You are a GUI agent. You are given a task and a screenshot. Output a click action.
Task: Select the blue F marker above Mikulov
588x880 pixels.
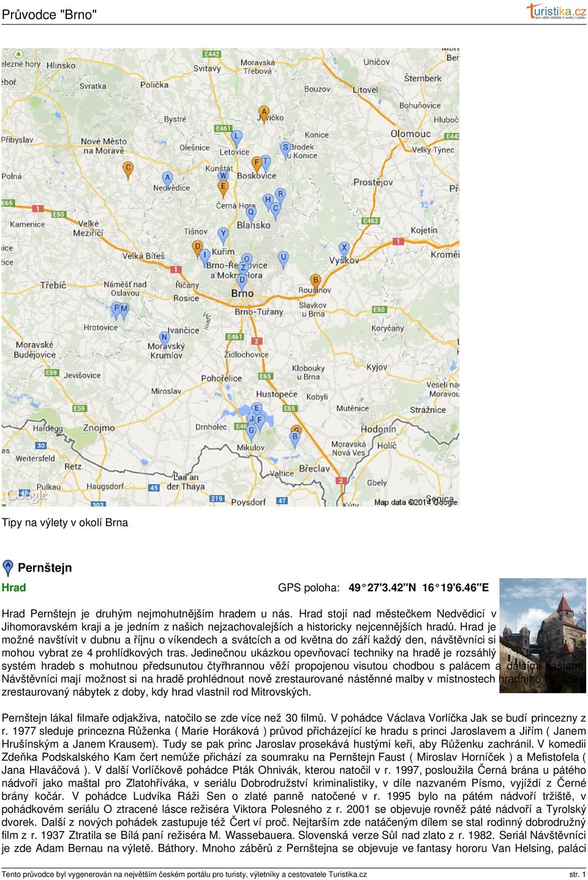260,422
